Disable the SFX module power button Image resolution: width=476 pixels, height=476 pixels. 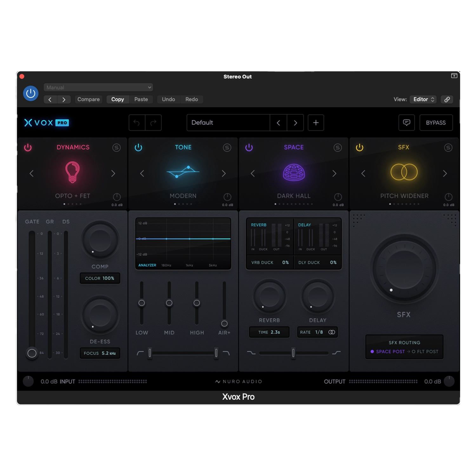coord(360,147)
